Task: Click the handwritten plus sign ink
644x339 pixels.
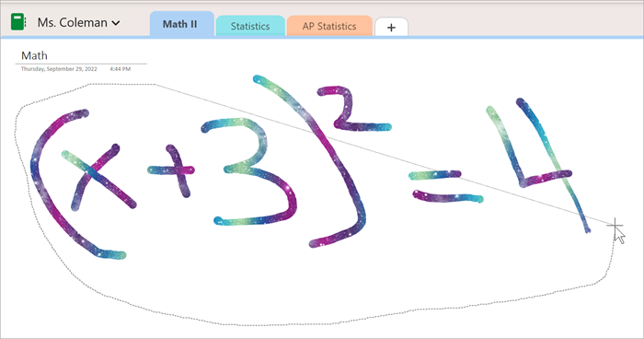Action: point(171,170)
